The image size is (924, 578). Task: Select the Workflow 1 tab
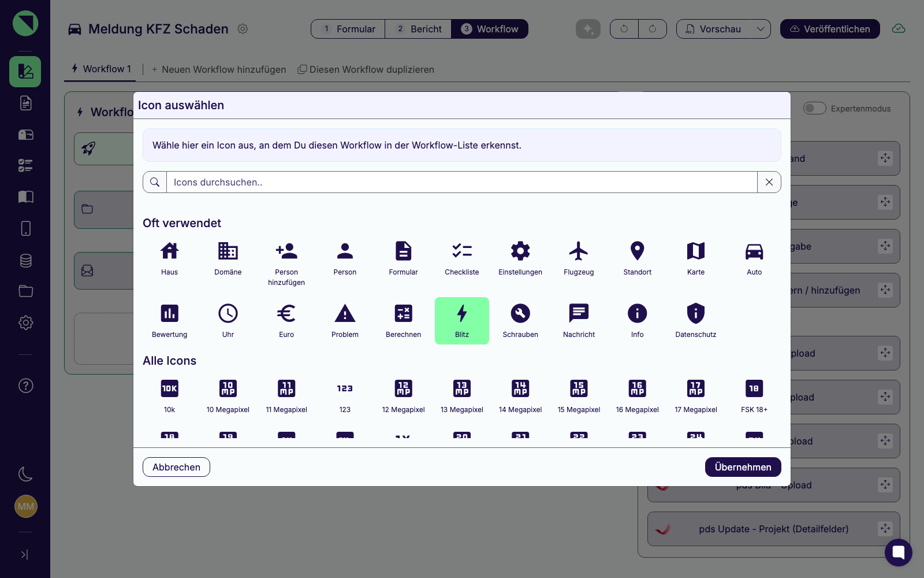(x=101, y=69)
